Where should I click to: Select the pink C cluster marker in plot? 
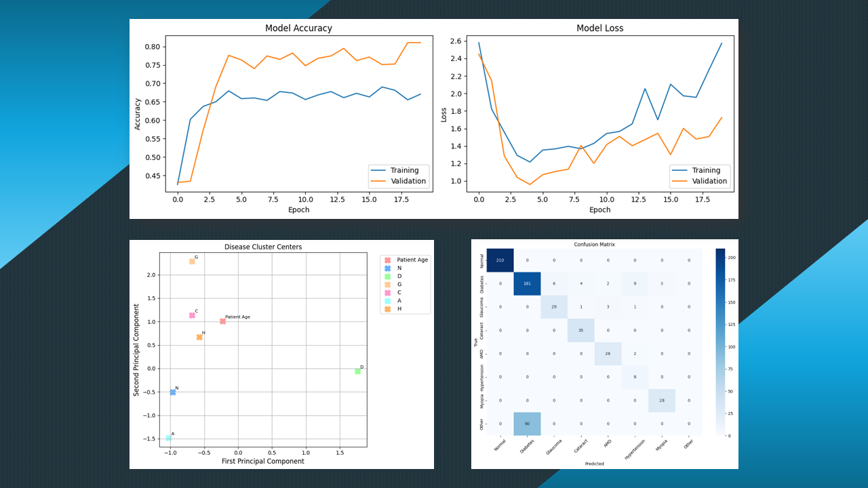(192, 316)
